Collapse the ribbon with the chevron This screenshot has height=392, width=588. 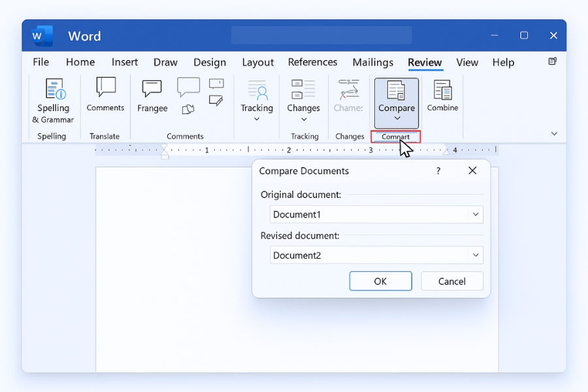(x=554, y=133)
